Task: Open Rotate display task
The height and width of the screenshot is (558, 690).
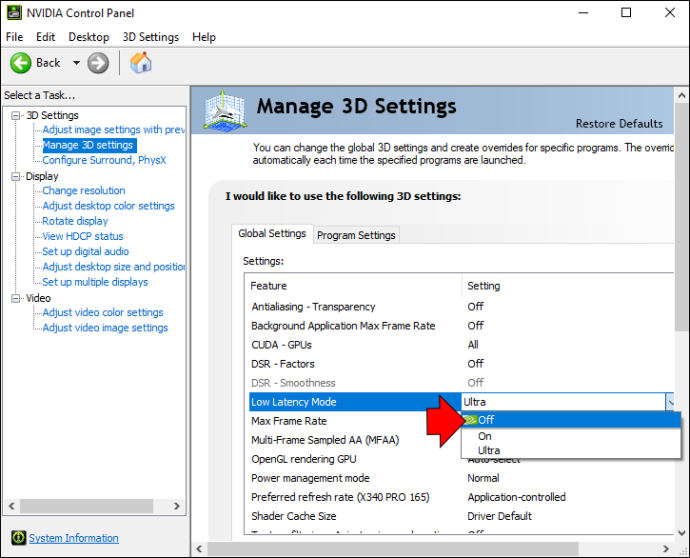Action: click(75, 221)
